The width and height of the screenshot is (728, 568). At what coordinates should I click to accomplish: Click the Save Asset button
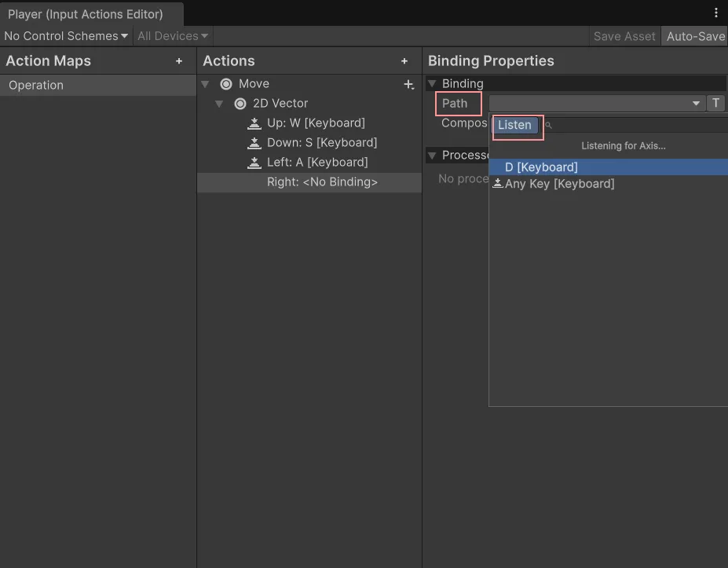(624, 36)
